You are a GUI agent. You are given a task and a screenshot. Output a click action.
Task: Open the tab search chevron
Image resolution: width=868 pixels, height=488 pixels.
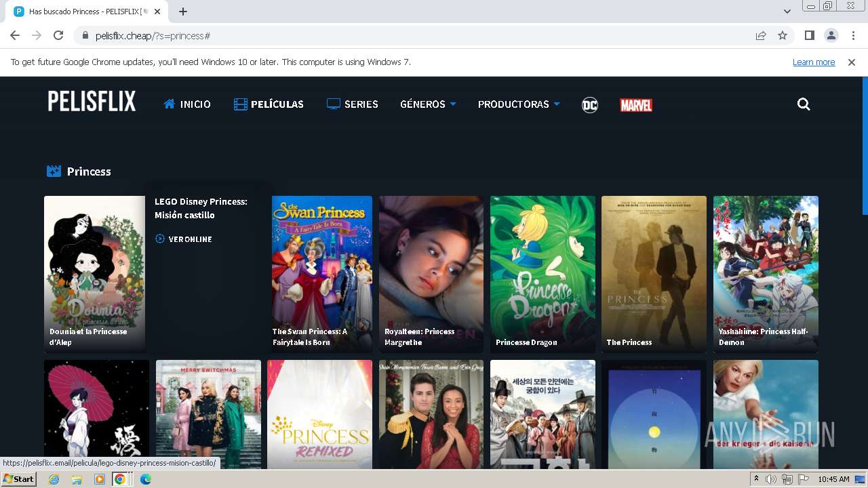coord(787,12)
